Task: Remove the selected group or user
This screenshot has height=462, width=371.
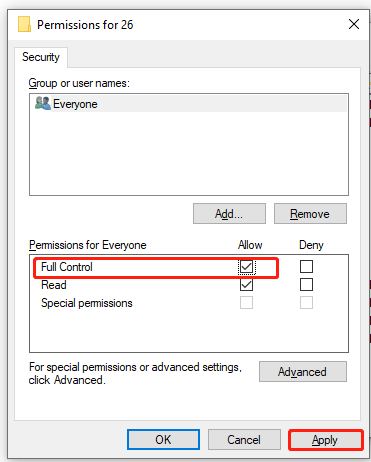Action: point(310,214)
